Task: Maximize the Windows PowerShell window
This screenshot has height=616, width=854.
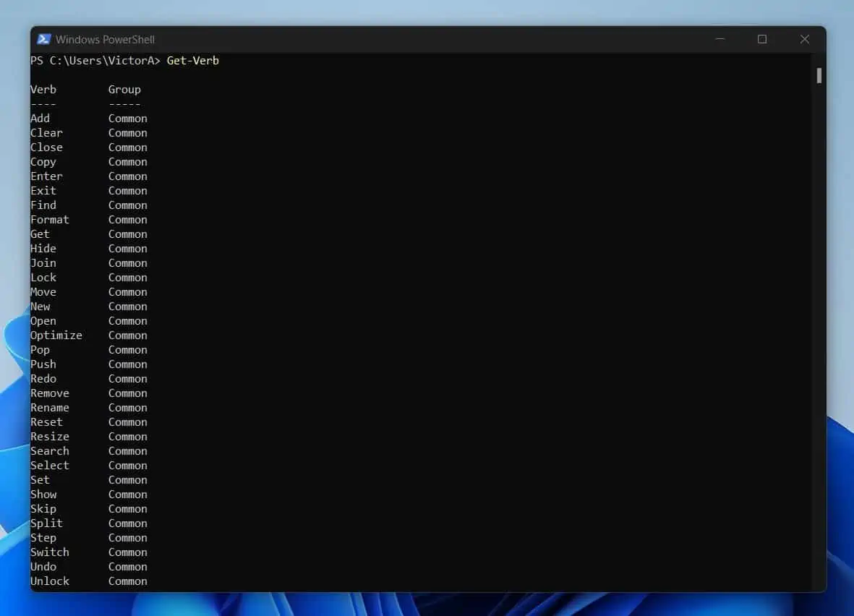Action: click(x=762, y=39)
